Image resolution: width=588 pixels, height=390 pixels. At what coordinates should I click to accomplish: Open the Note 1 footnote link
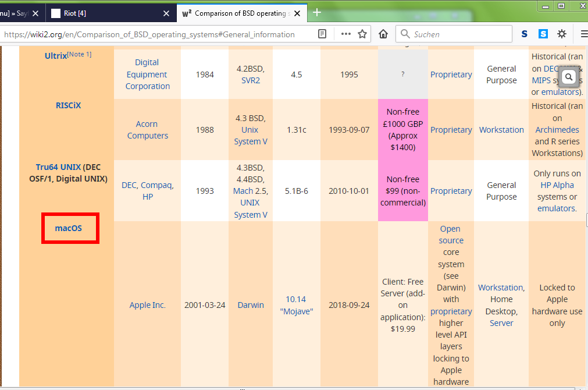tap(80, 54)
